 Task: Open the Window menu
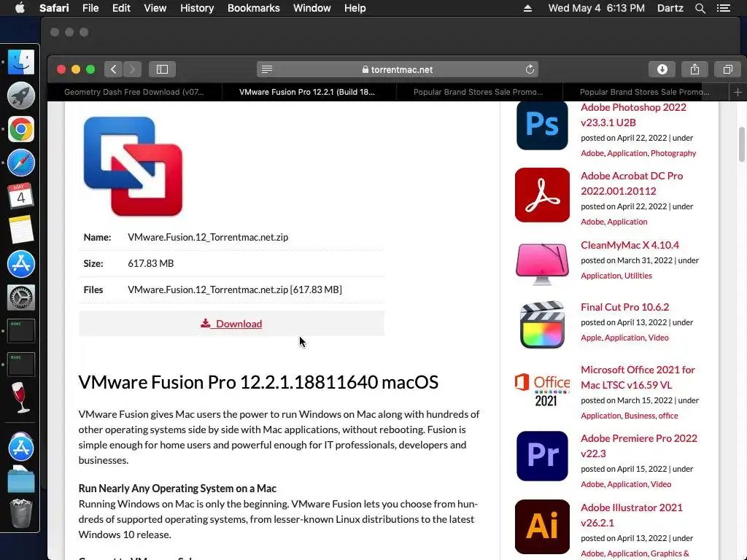click(x=311, y=8)
